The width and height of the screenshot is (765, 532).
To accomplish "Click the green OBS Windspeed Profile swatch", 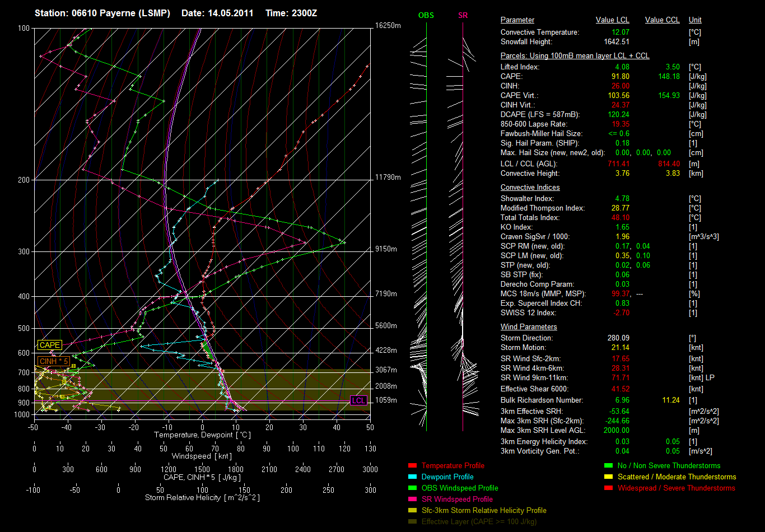I will tap(413, 488).
